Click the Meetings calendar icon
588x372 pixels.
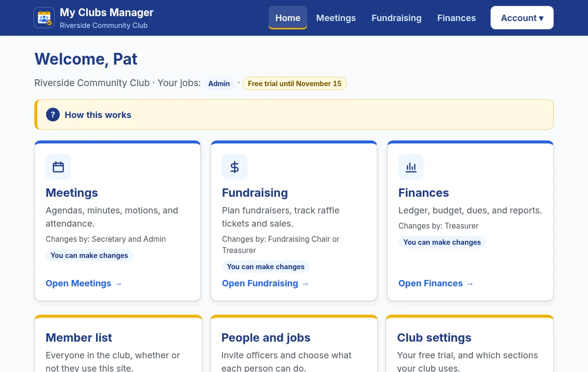(58, 167)
